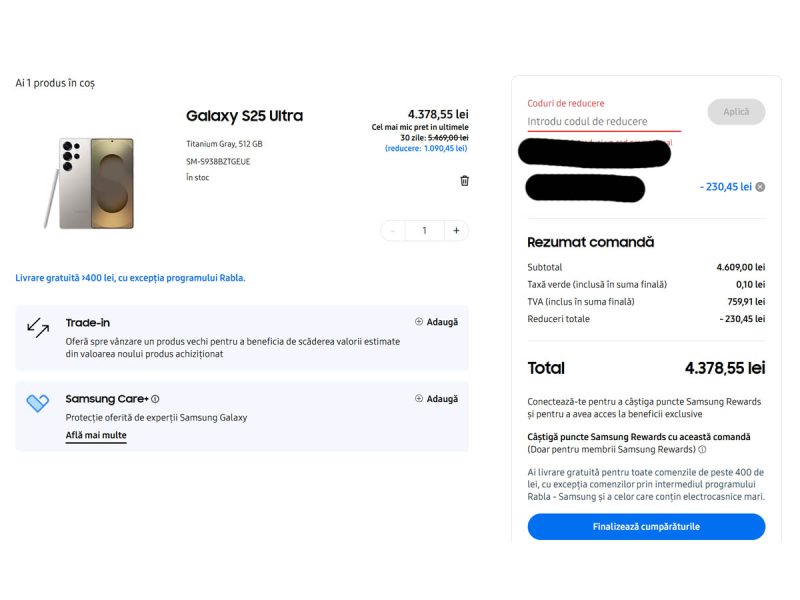Click the Trade-in heading

88,322
